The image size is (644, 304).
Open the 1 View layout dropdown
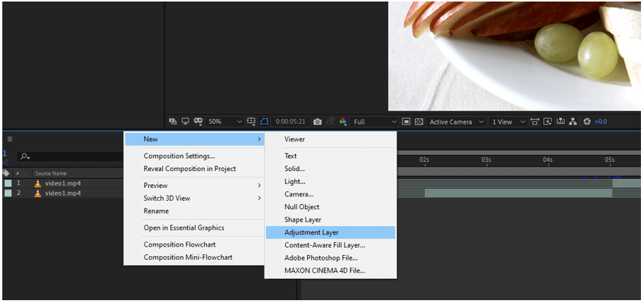point(509,121)
